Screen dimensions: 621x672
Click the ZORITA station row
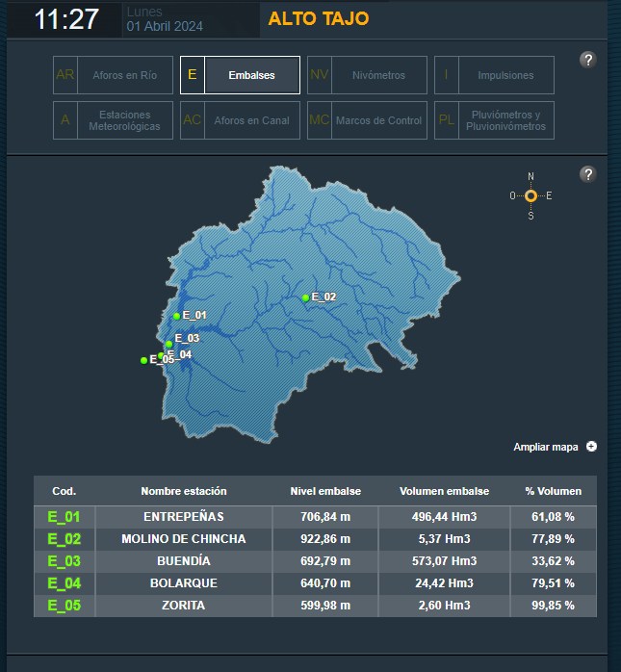pos(184,606)
